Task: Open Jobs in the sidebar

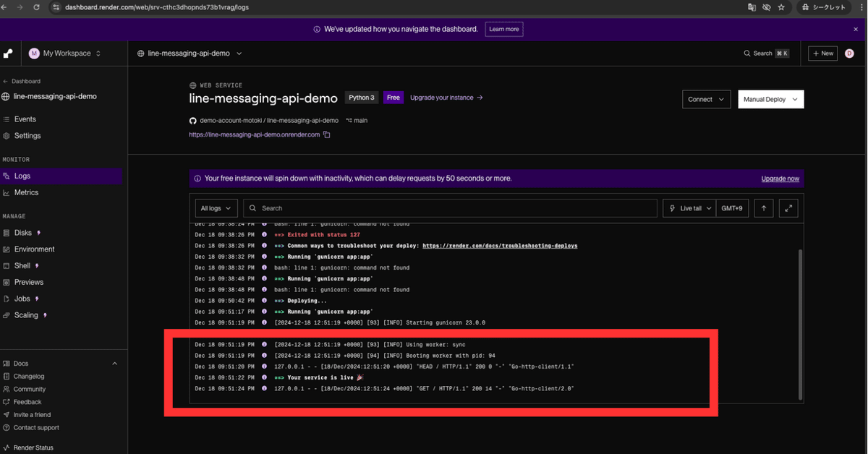Action: 22,299
